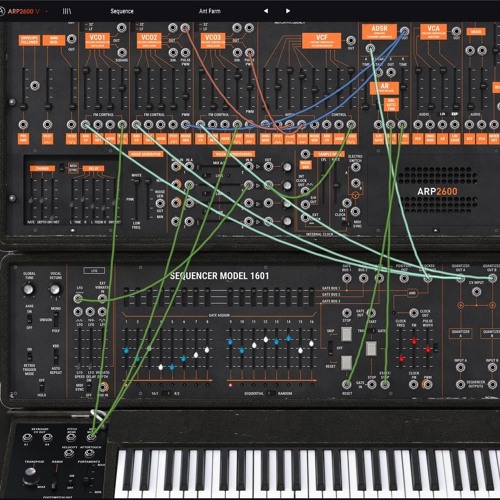Click the sequencer CV Input jack
The width and height of the screenshot is (500, 500).
coord(477,292)
